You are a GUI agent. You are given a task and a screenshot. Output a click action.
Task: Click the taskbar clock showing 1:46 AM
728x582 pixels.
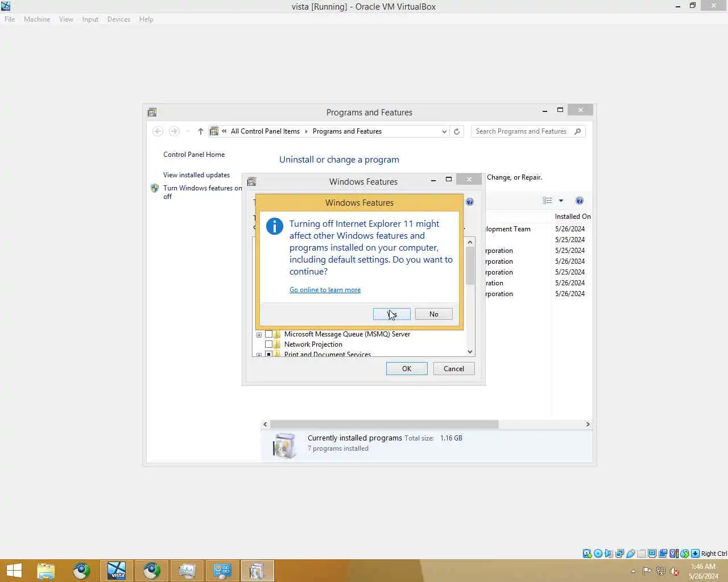pos(704,571)
